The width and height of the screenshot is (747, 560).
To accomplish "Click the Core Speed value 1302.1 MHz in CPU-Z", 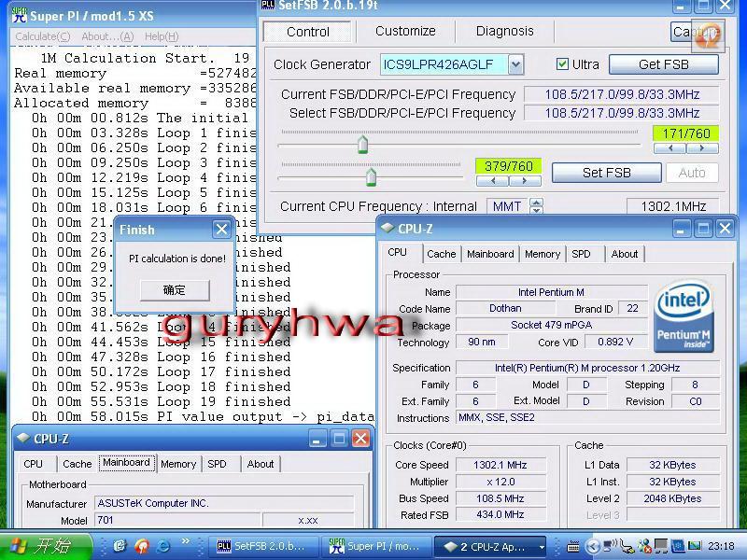I will pyautogui.click(x=500, y=465).
